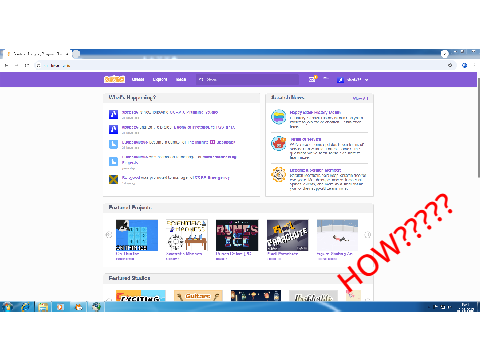Go forward in the browser
The width and height of the screenshot is (480, 360).
coord(16,65)
